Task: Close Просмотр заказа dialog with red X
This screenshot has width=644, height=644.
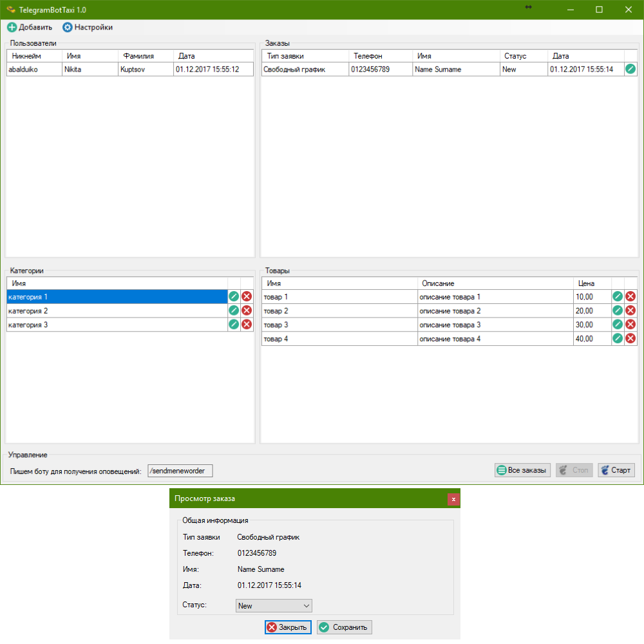Action: 453,499
